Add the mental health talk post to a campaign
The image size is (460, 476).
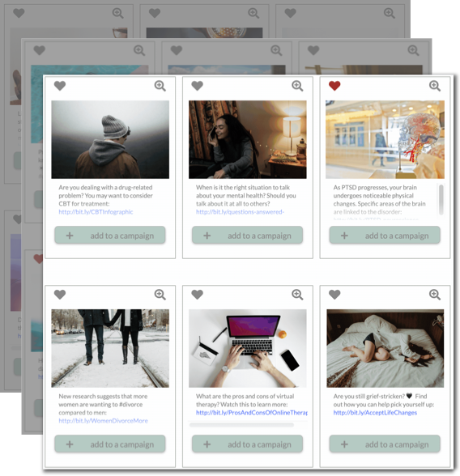(x=247, y=236)
